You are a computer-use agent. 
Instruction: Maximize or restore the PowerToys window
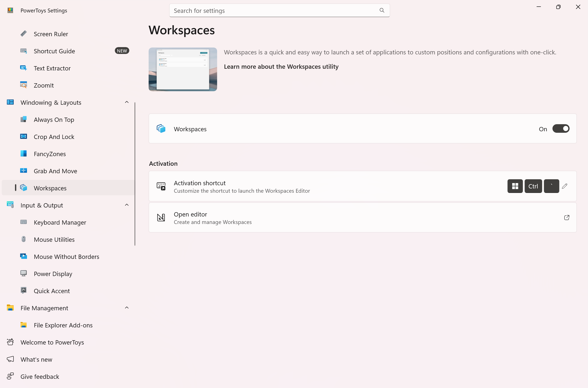click(x=558, y=7)
